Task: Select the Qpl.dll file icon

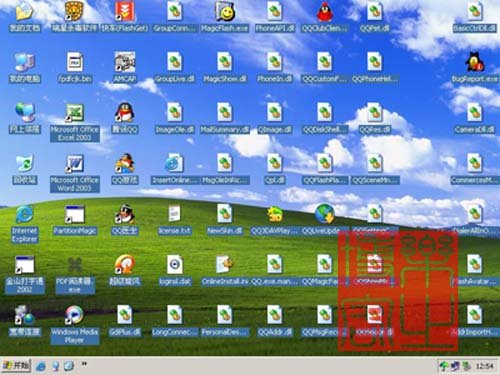Action: pos(275,163)
